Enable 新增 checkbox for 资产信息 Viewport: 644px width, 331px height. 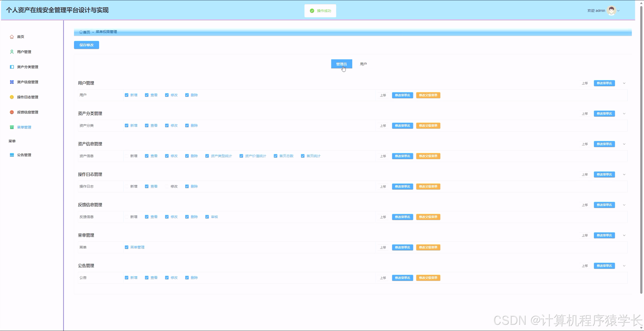(x=127, y=156)
